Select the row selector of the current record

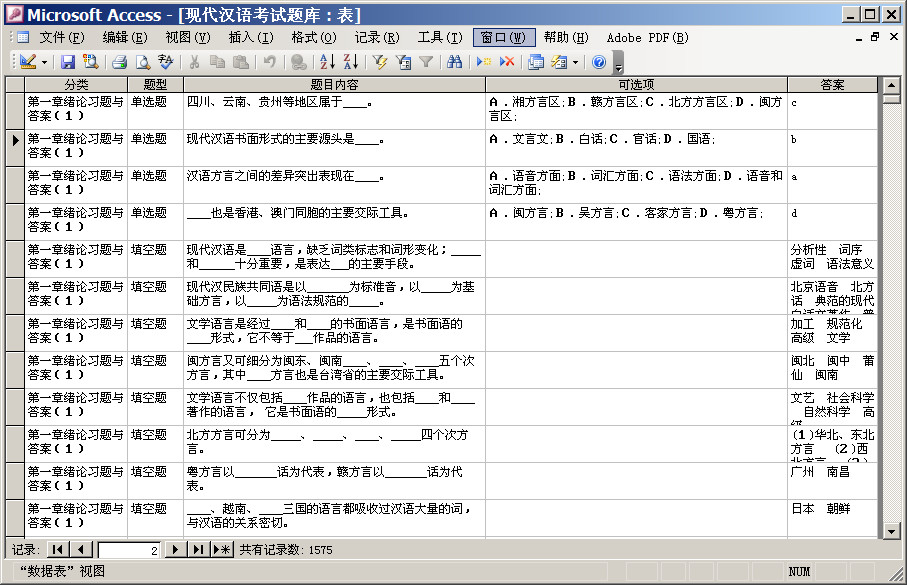point(15,148)
